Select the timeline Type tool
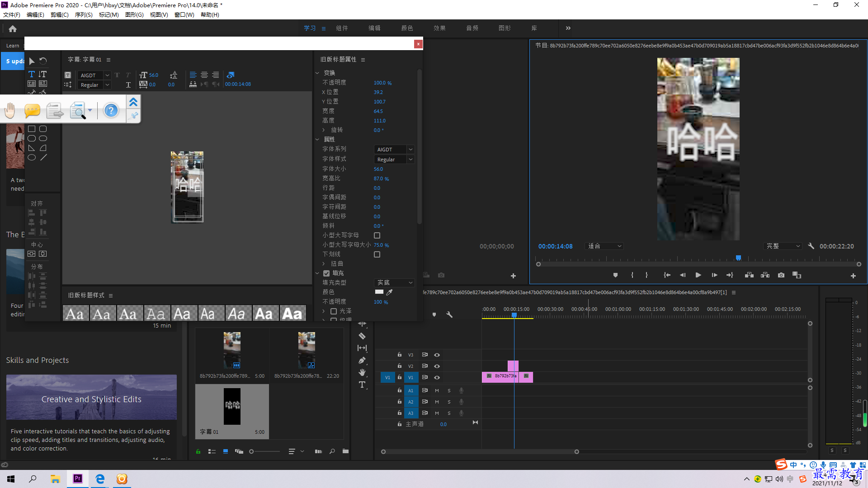 tap(362, 385)
